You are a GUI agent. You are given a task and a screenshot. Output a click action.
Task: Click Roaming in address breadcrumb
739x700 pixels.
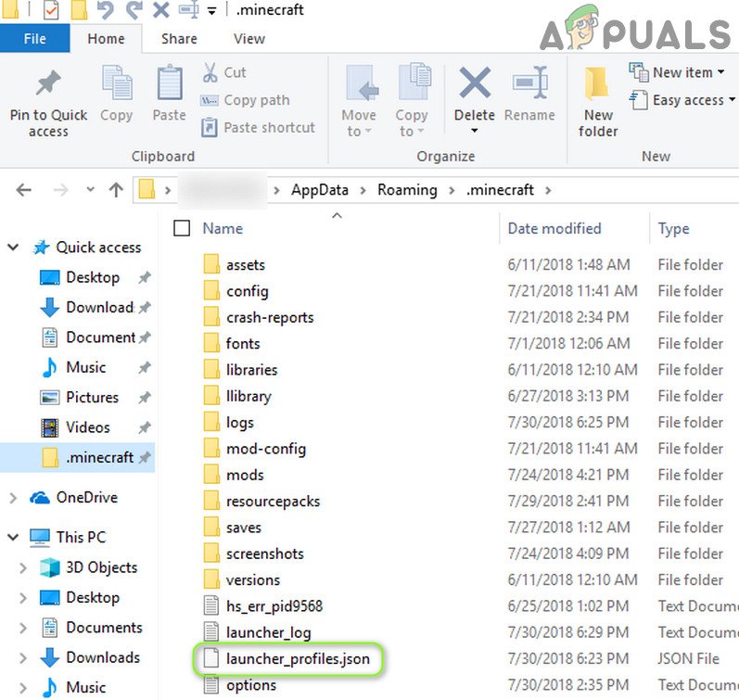[x=407, y=190]
